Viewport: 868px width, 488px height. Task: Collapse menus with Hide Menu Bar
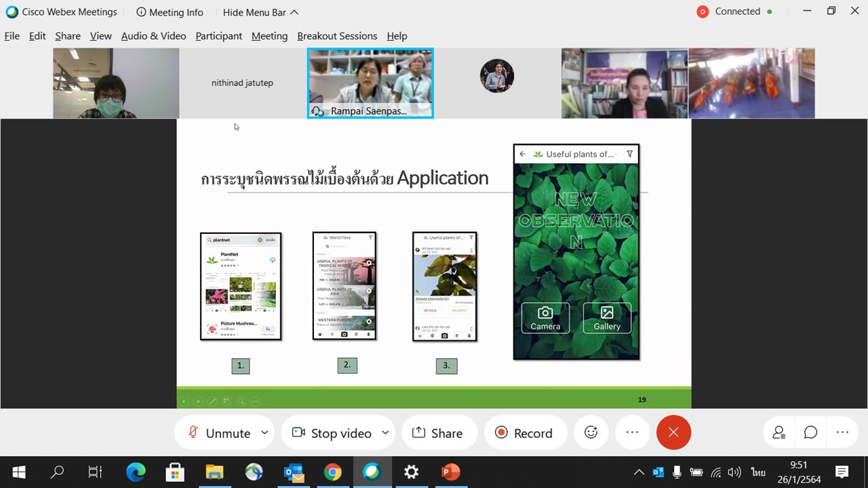(x=260, y=12)
